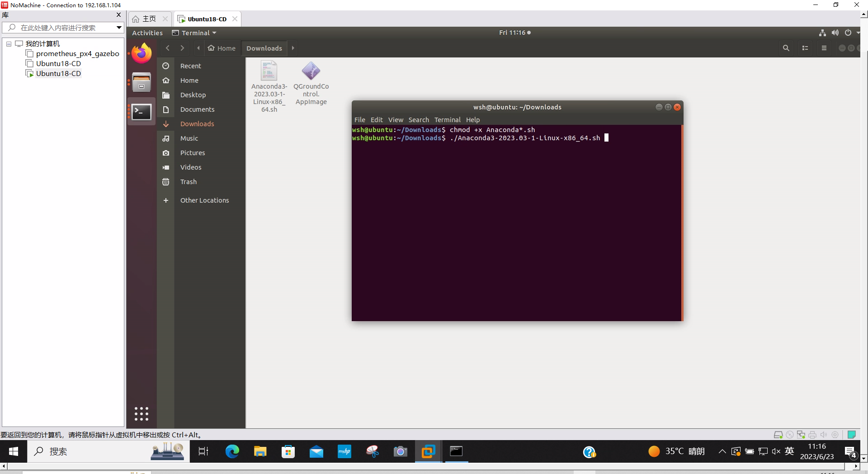Open Trash in Files sidebar
The width and height of the screenshot is (868, 474).
point(202,182)
